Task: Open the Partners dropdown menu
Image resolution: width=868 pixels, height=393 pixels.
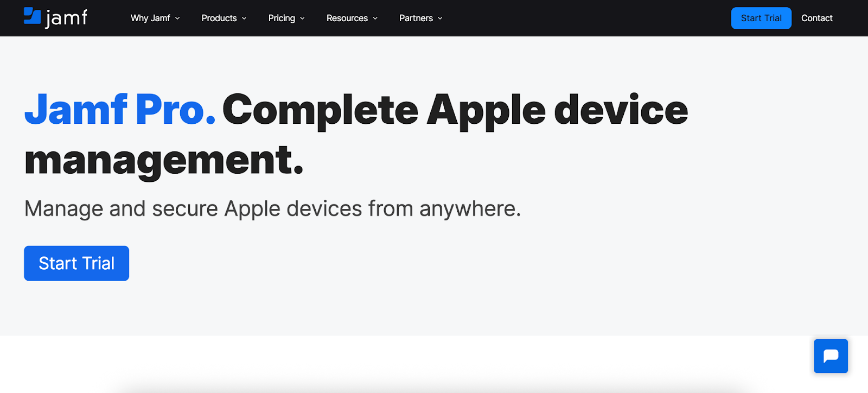Action: (x=421, y=18)
